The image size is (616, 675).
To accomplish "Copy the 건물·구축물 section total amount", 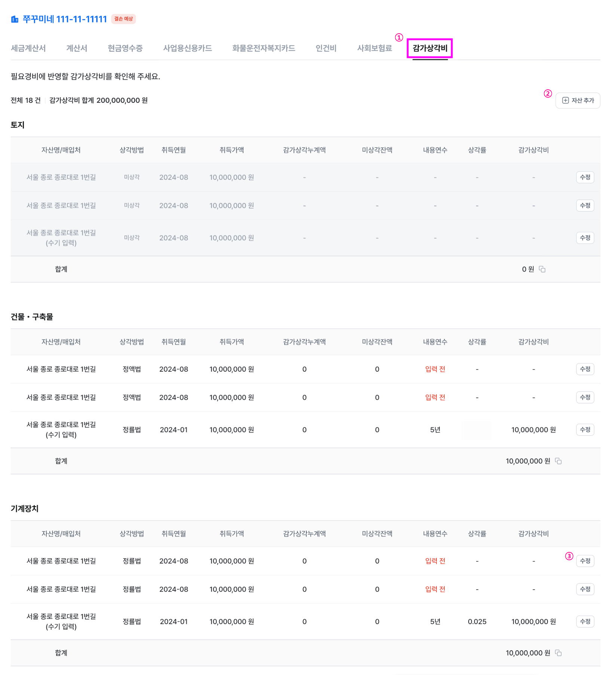I will coord(558,461).
